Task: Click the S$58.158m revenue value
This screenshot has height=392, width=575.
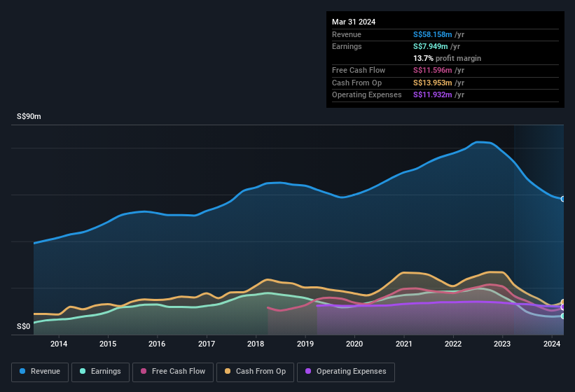Action: [432, 34]
